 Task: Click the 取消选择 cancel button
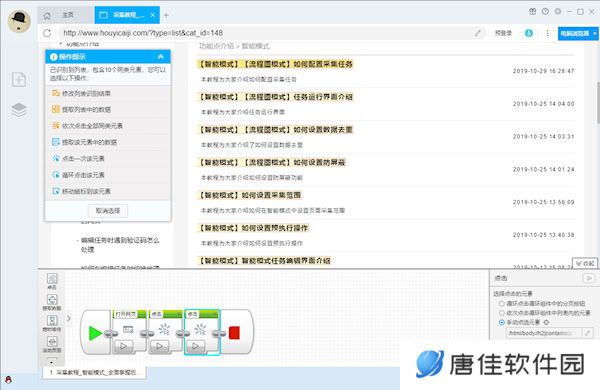(x=108, y=211)
